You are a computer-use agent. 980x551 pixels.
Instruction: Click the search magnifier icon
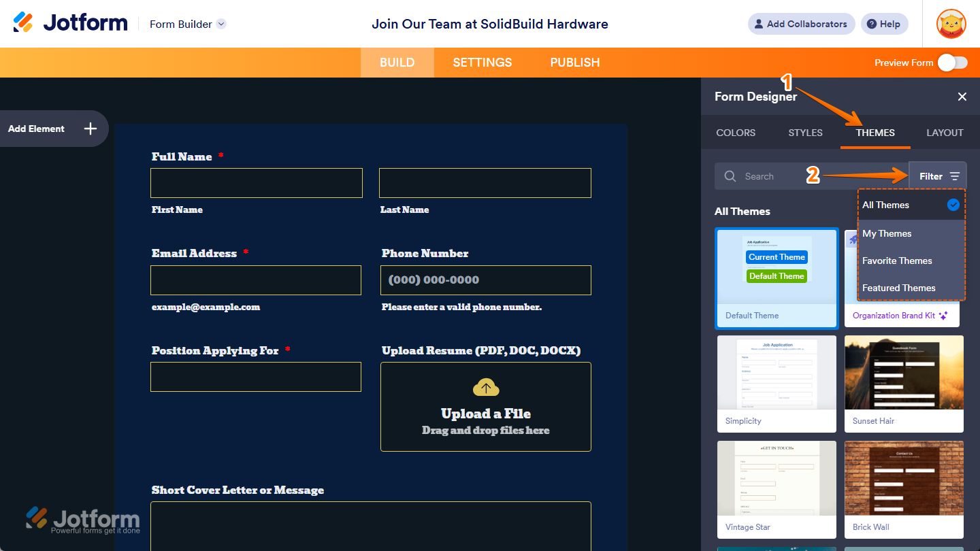(x=730, y=176)
